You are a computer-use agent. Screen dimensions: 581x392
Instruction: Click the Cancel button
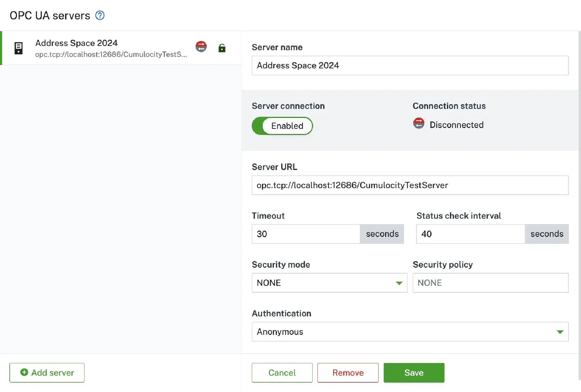(x=282, y=373)
